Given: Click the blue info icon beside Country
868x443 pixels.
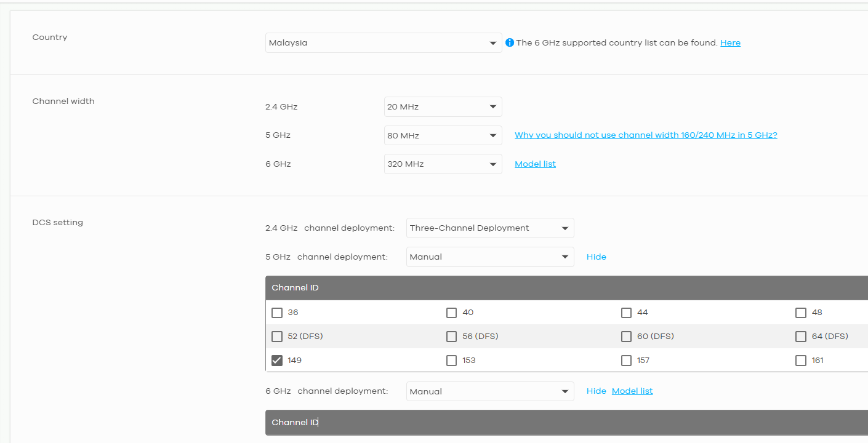Looking at the screenshot, I should 509,42.
